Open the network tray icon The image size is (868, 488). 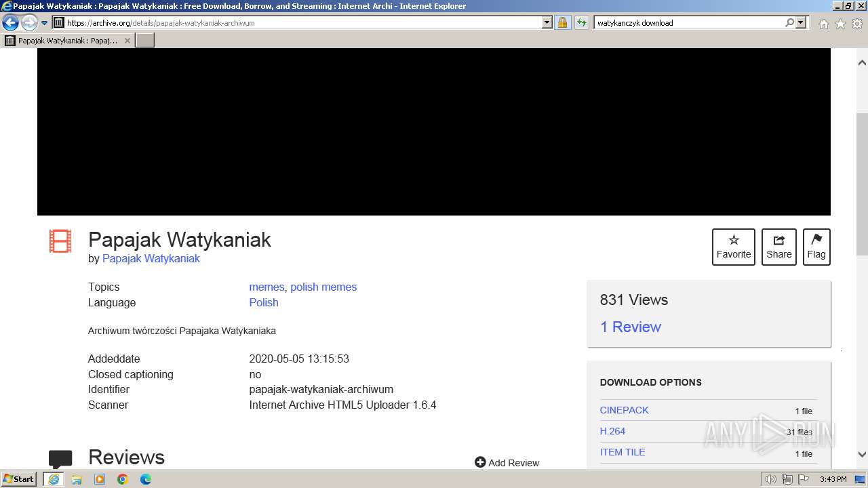787,479
